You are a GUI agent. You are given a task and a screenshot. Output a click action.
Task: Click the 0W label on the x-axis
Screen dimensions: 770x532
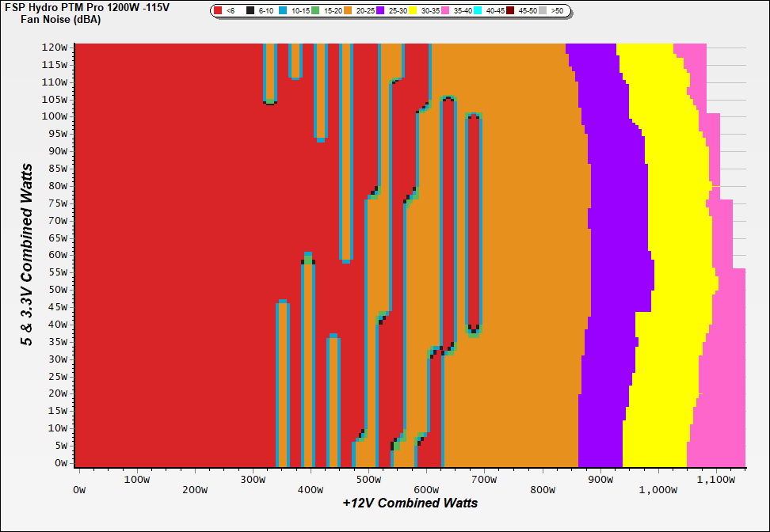[80, 480]
